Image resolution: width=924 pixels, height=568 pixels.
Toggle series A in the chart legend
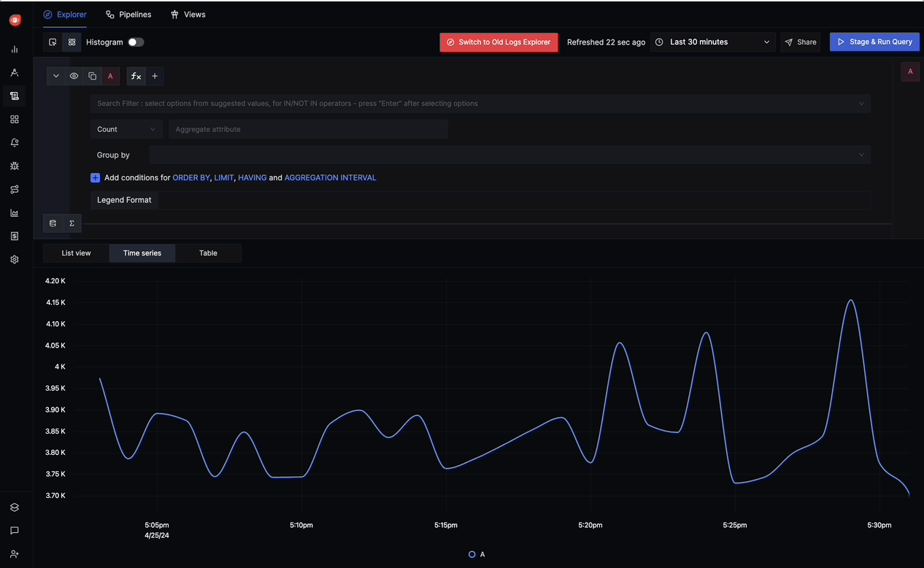[477, 554]
